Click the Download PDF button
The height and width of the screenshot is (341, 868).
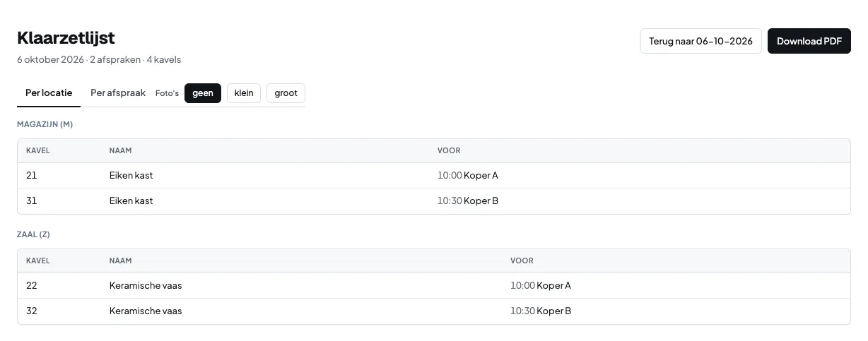click(x=809, y=41)
